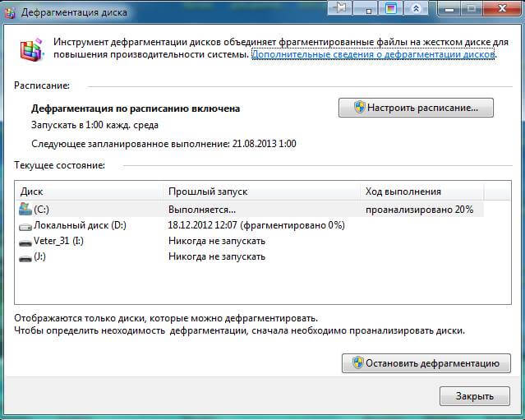Click the small-square titlebar button
The height and width of the screenshot is (420, 525).
[366, 8]
